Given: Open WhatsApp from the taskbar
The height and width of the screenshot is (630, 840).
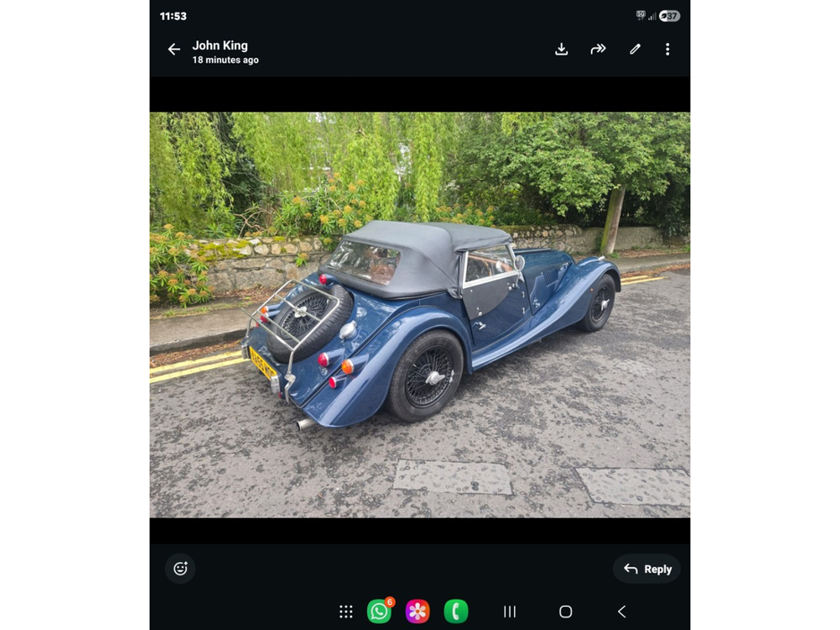Looking at the screenshot, I should 379,612.
